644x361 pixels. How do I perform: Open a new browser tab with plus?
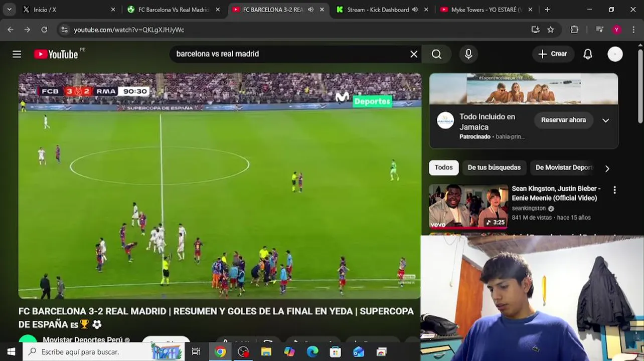pyautogui.click(x=547, y=10)
